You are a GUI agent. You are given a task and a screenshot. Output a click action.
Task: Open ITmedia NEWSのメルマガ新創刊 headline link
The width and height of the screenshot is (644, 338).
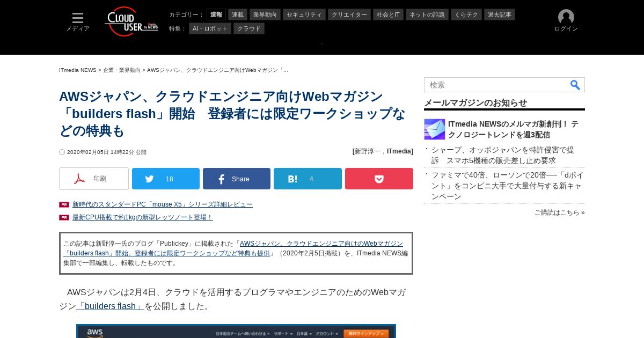(x=514, y=129)
